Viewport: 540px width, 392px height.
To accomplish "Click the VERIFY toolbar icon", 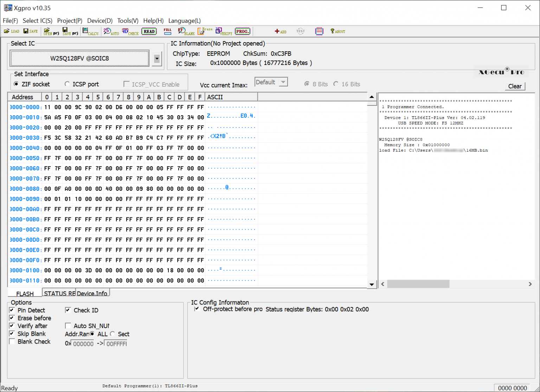I will (x=224, y=31).
